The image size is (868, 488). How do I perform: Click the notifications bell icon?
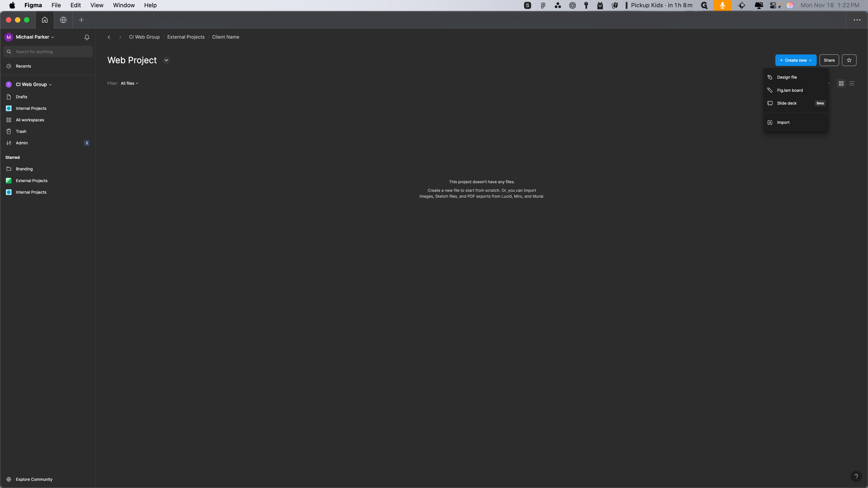[87, 37]
